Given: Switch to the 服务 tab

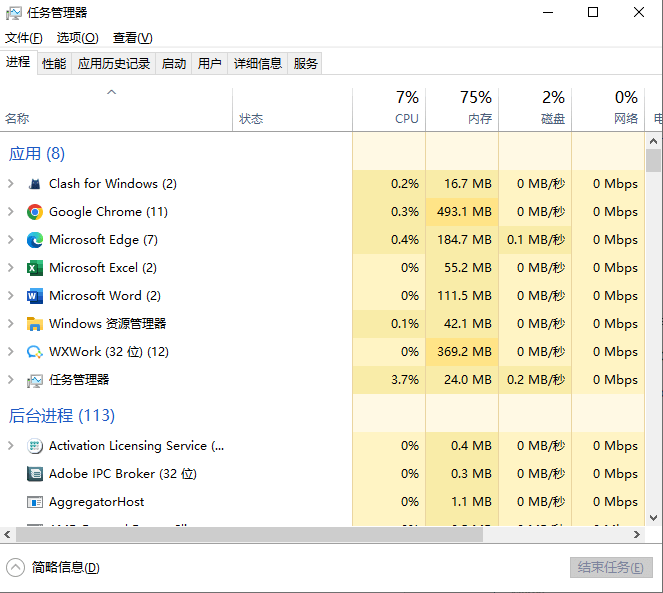Looking at the screenshot, I should [x=305, y=64].
